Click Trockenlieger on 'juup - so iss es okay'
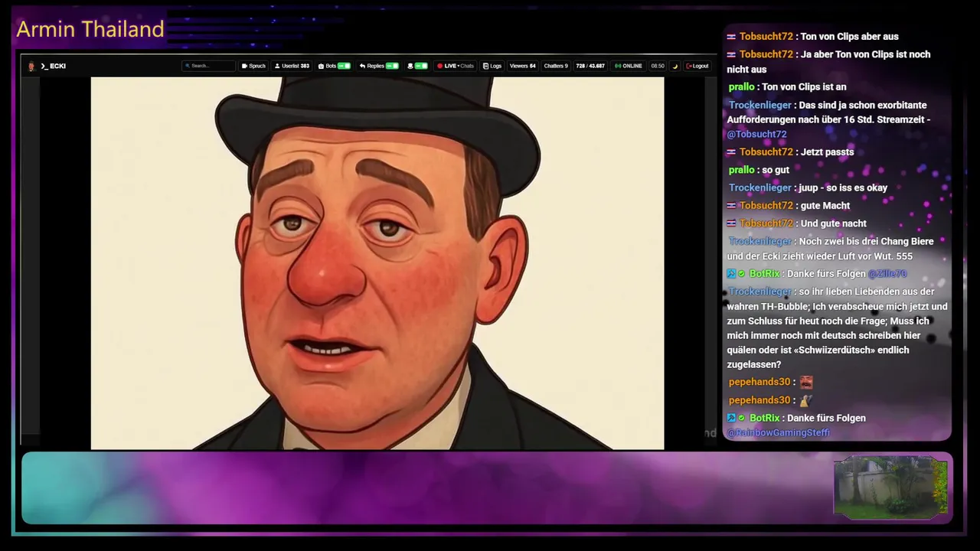 point(760,188)
